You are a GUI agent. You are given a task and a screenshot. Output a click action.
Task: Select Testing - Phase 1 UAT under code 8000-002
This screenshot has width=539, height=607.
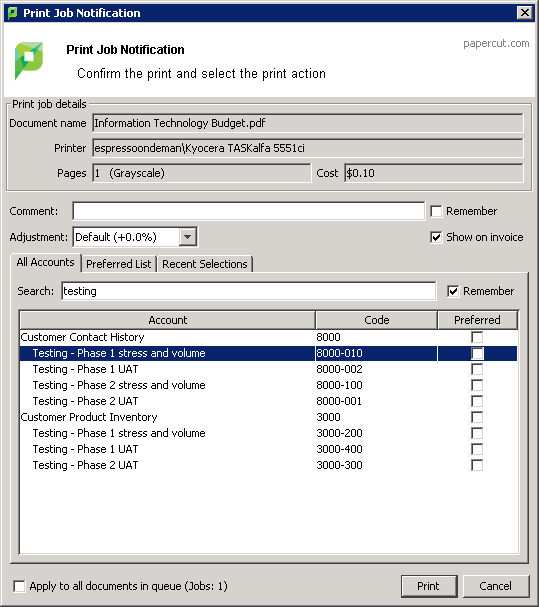click(x=268, y=369)
